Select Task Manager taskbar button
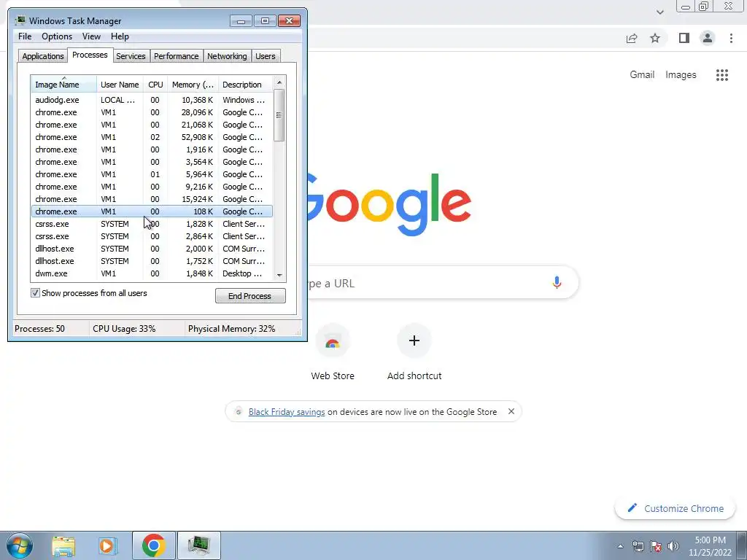Screen dimensions: 747x560 coord(198,545)
